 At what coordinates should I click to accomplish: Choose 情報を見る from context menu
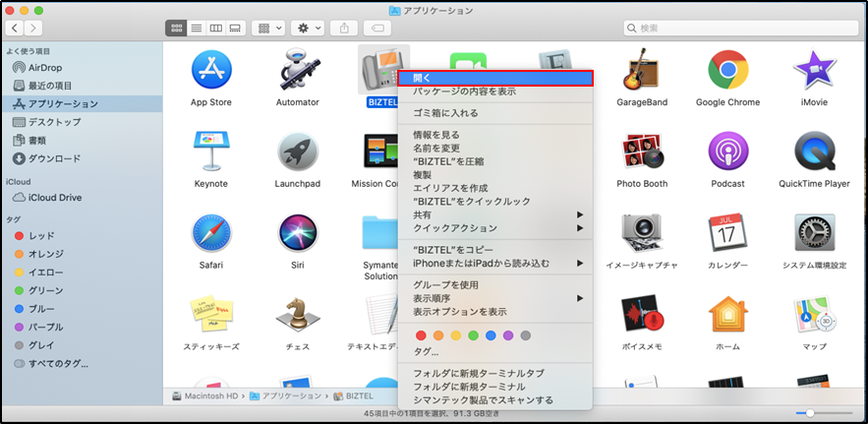[x=494, y=135]
